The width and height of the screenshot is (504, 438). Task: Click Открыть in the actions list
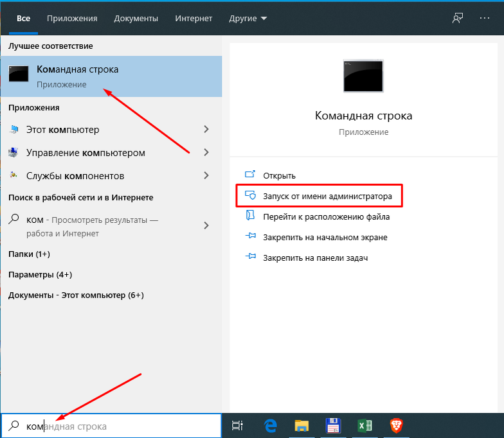[x=279, y=176]
